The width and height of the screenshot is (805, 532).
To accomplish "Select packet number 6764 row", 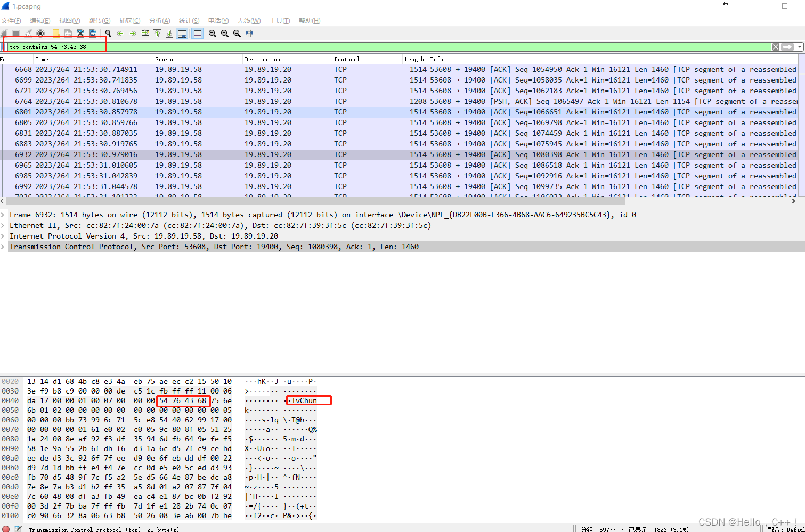I will click(x=399, y=101).
